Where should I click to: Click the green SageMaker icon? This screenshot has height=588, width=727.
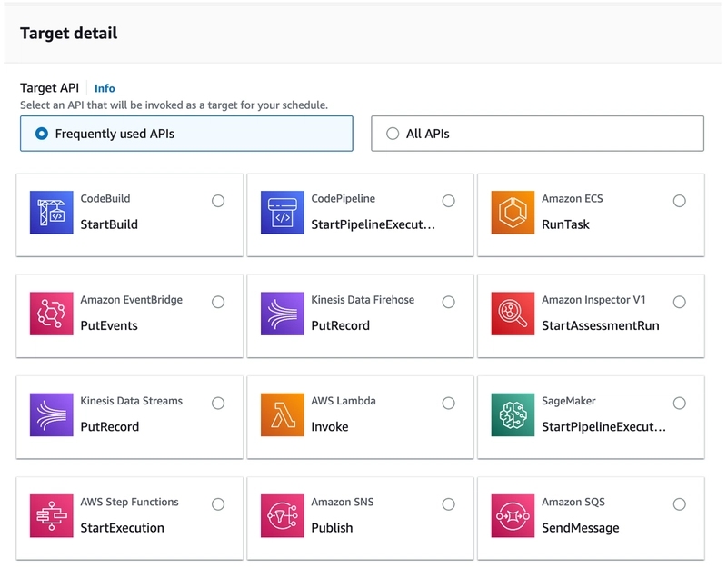point(513,414)
